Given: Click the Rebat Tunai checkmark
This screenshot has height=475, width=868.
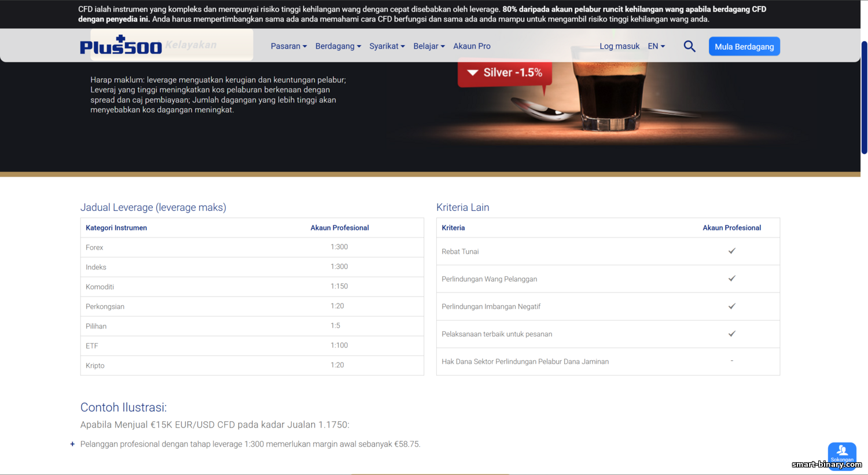Looking at the screenshot, I should pos(731,251).
